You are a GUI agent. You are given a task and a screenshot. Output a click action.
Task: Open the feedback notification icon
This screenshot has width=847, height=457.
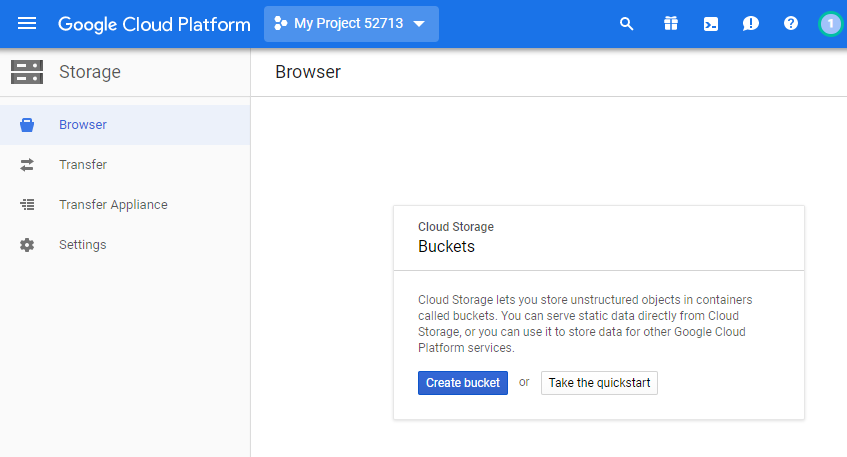click(x=751, y=24)
